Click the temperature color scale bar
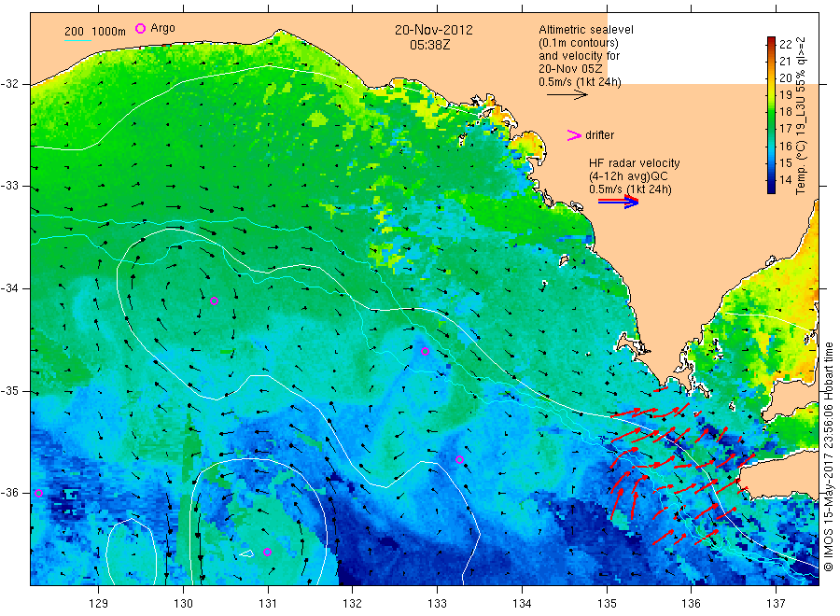 click(x=772, y=115)
